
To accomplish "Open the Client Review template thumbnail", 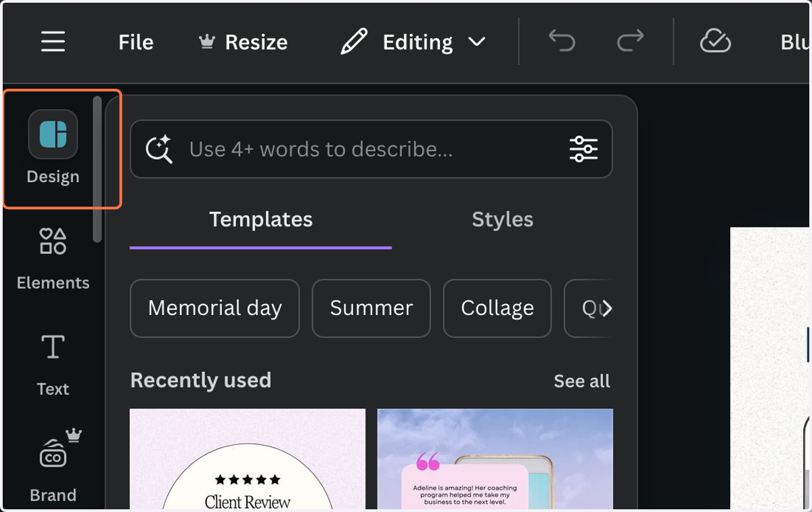I will tap(248, 460).
